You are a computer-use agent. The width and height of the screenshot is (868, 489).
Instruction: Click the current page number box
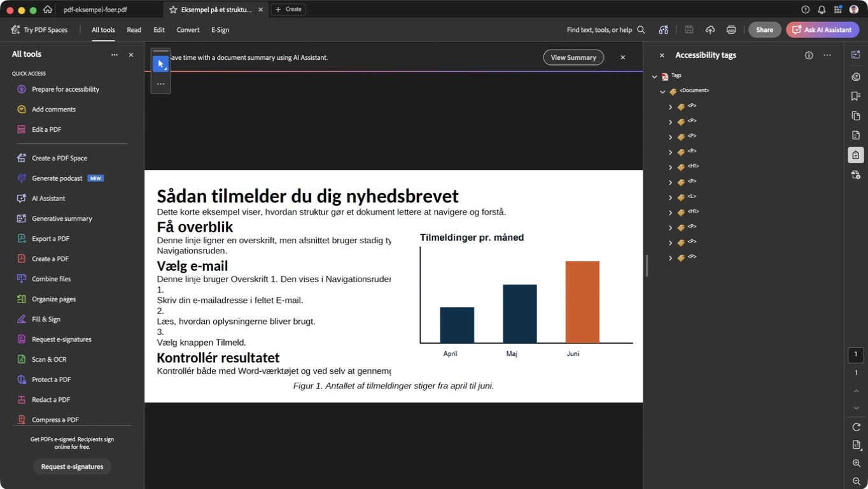click(x=856, y=355)
